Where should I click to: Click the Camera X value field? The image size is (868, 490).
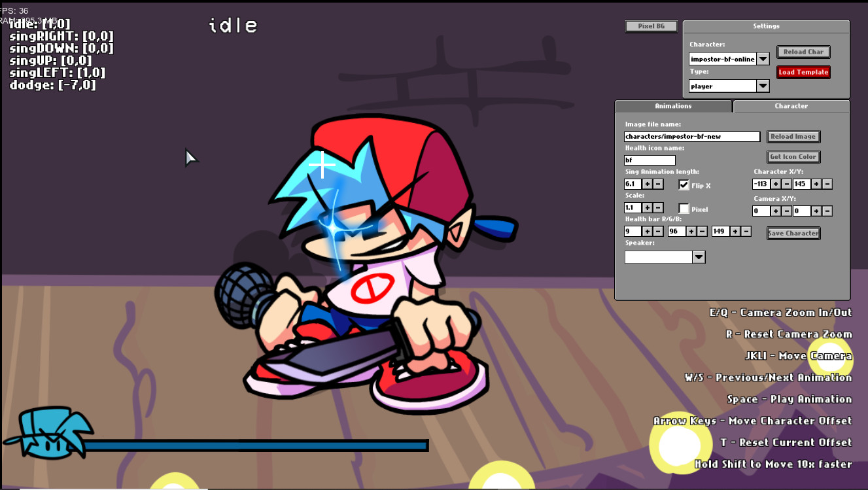pos(762,211)
